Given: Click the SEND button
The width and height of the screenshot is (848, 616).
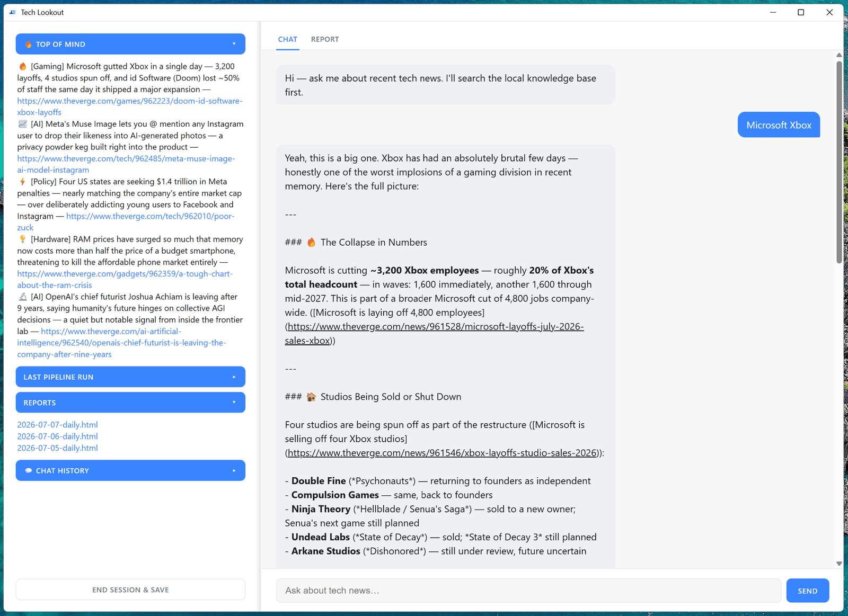Looking at the screenshot, I should pyautogui.click(x=808, y=591).
